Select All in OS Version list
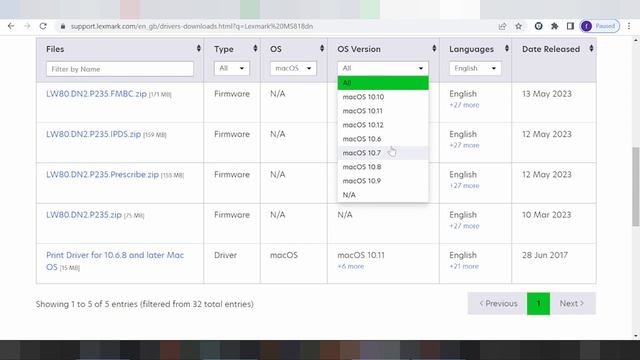 pyautogui.click(x=383, y=83)
